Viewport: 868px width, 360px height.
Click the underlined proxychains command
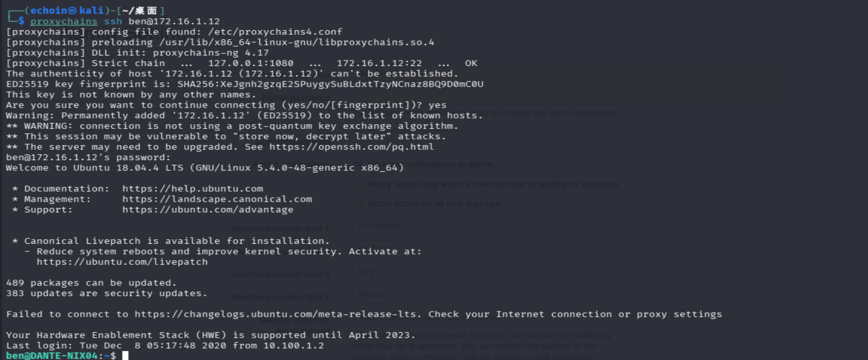pos(64,21)
